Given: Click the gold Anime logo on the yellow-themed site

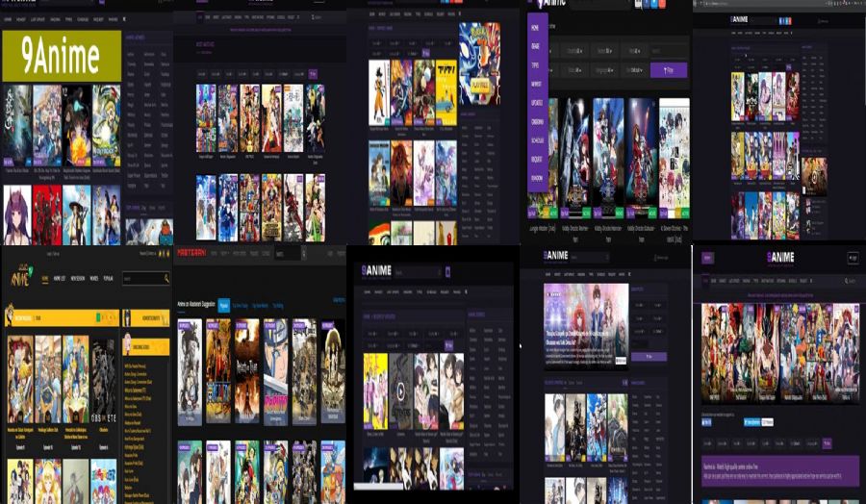Looking at the screenshot, I should [x=21, y=275].
